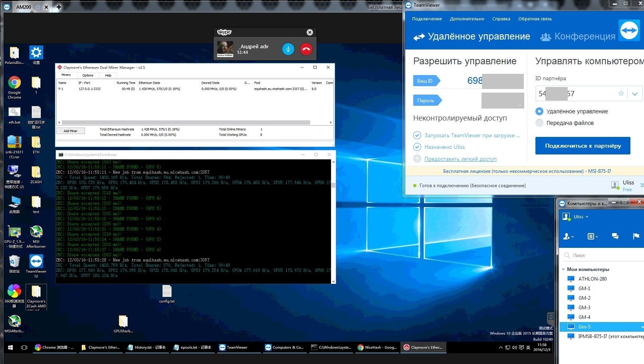
Task: Click favorite star in partner ID field
Action: click(621, 93)
